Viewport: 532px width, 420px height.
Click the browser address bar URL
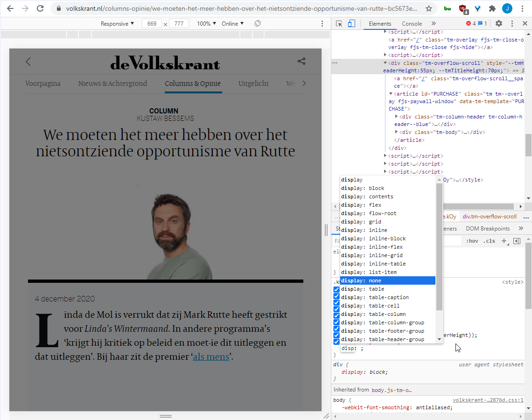click(241, 8)
